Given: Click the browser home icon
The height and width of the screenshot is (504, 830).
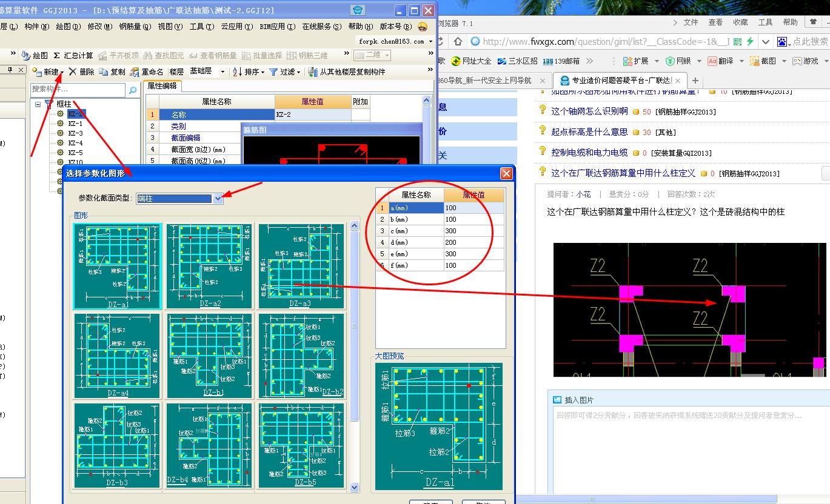Looking at the screenshot, I should coord(457,41).
